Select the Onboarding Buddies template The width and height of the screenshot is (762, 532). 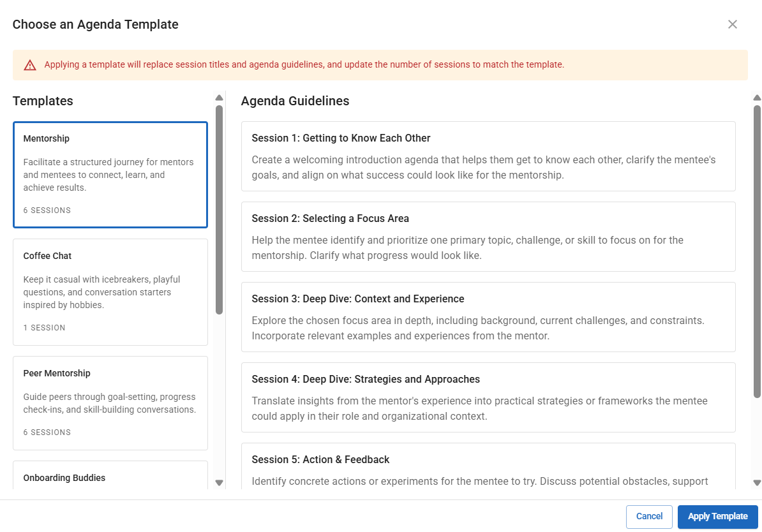pyautogui.click(x=110, y=477)
